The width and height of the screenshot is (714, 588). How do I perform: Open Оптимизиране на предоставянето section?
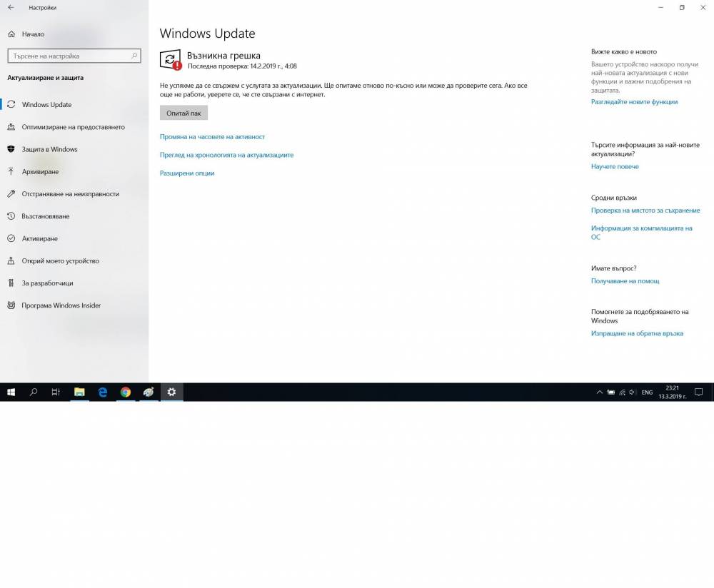(x=74, y=127)
